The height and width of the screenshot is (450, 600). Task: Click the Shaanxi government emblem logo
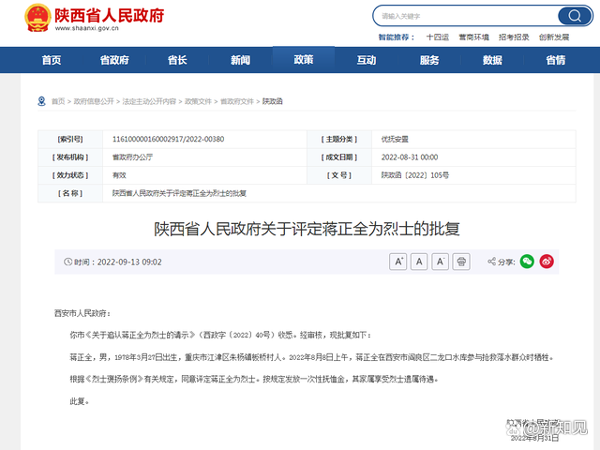click(x=37, y=18)
